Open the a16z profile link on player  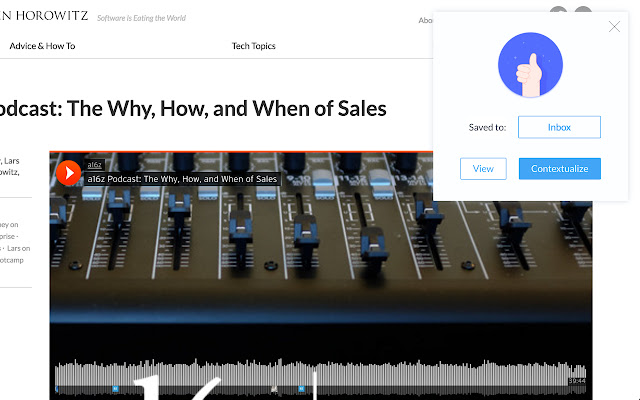pos(94,164)
